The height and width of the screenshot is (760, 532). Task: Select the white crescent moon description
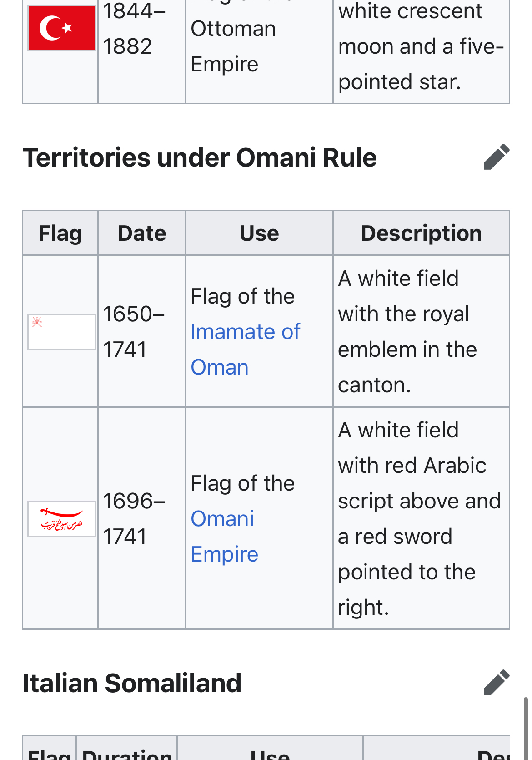pos(421,46)
